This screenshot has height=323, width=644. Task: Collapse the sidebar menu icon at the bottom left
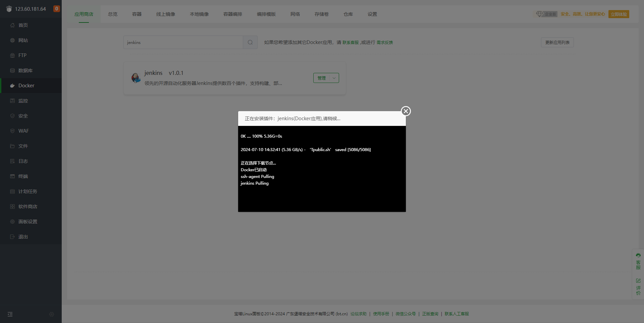click(10, 314)
